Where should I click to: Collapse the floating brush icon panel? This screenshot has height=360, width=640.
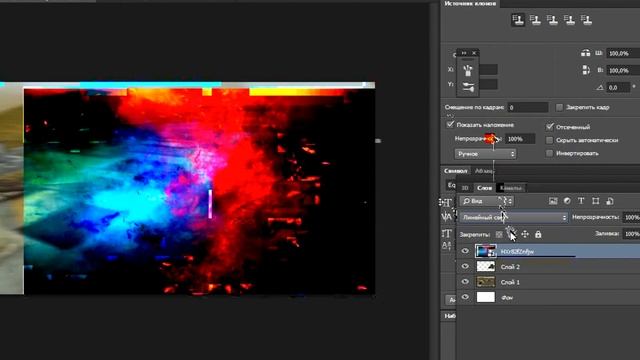click(x=464, y=53)
